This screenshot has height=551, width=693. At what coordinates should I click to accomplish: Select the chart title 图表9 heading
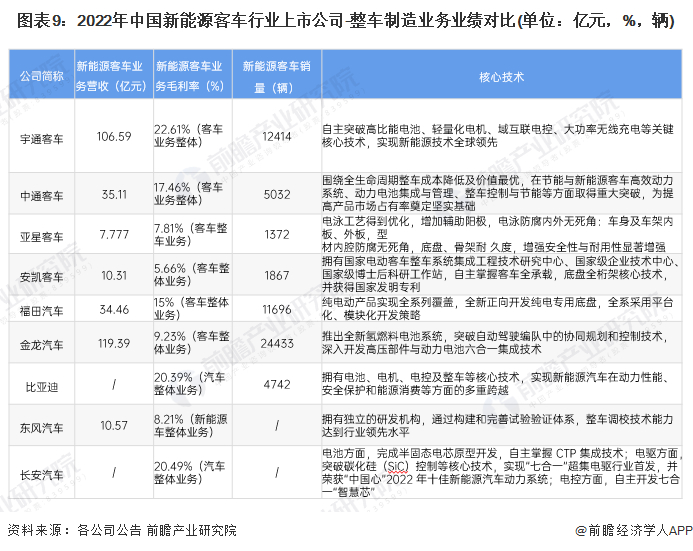[x=346, y=21]
